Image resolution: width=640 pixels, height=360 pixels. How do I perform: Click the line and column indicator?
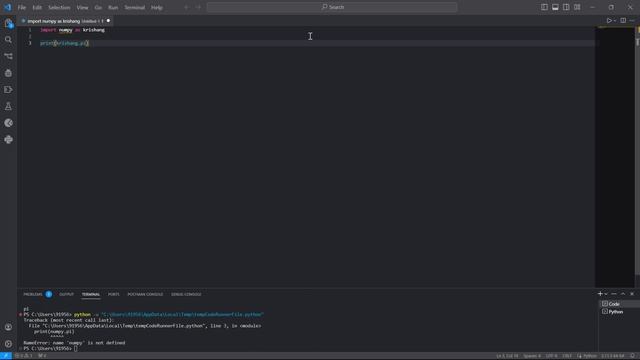pos(507,356)
